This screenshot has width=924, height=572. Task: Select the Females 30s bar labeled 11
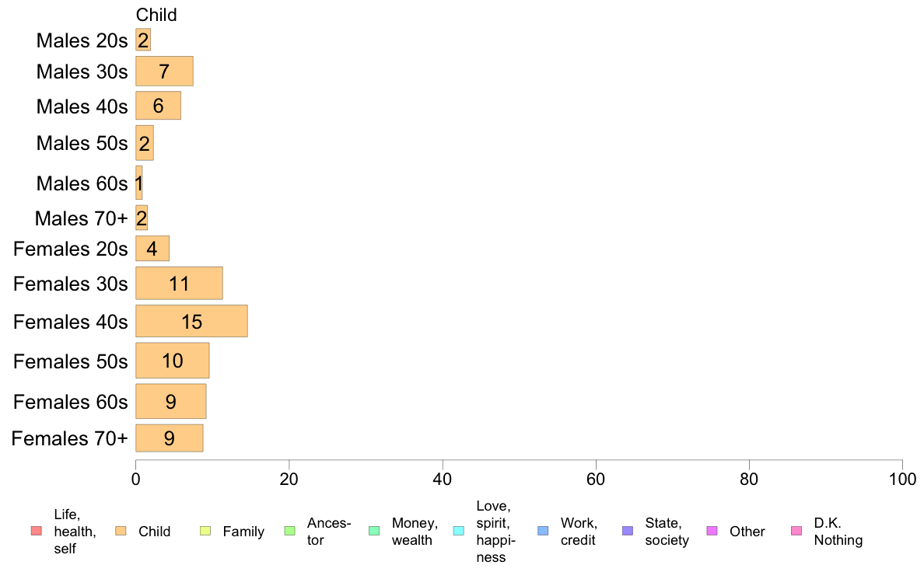179,283
